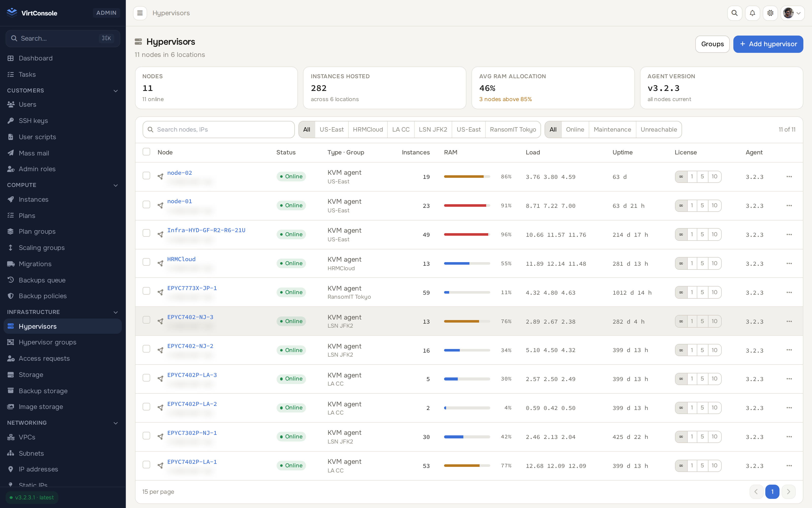The width and height of the screenshot is (812, 508).
Task: Open the user avatar dropdown
Action: [792, 13]
